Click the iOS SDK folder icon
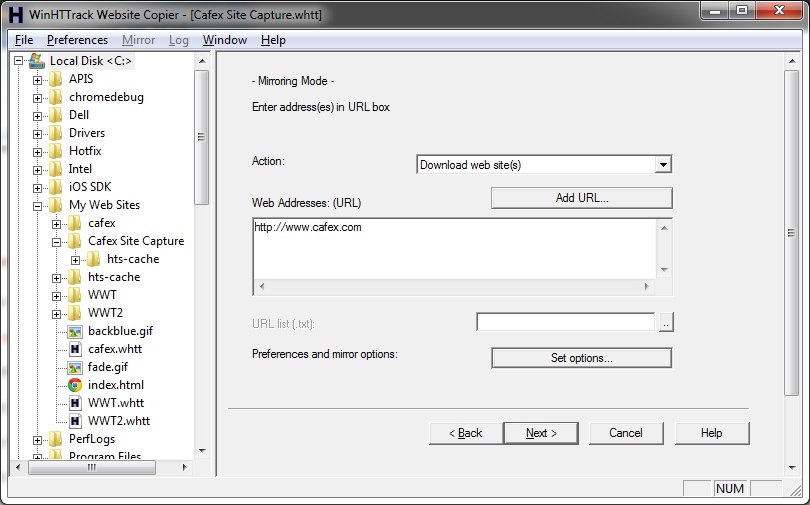Image resolution: width=810 pixels, height=505 pixels. (x=55, y=187)
